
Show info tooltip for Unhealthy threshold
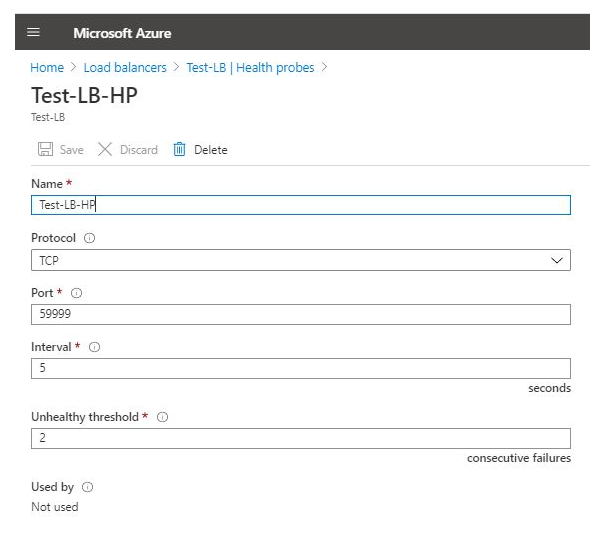tap(162, 417)
